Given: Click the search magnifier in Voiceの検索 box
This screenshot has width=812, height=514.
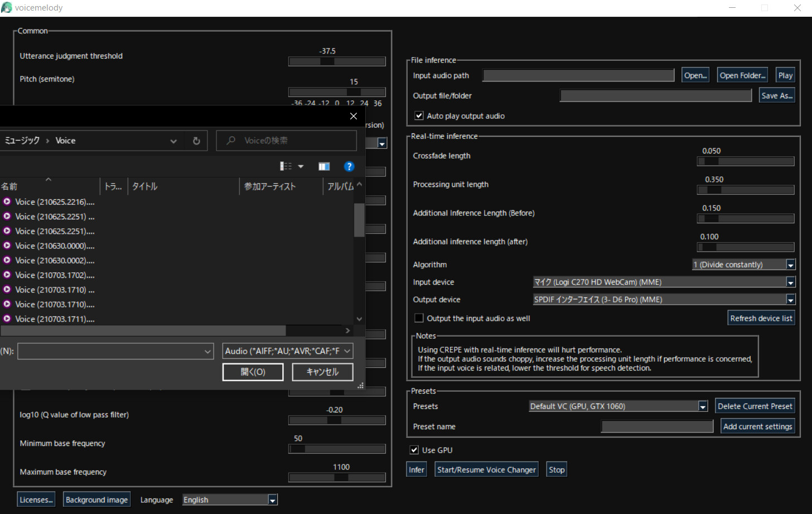Looking at the screenshot, I should point(230,140).
